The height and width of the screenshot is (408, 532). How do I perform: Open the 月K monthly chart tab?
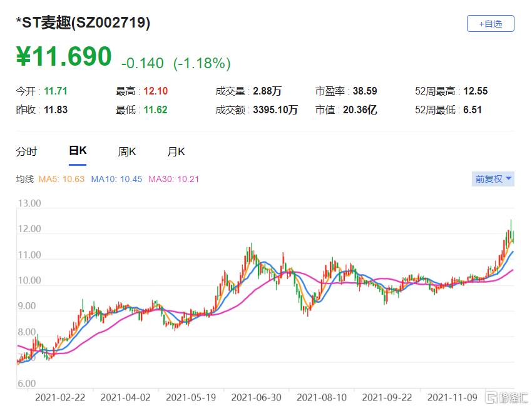(176, 151)
